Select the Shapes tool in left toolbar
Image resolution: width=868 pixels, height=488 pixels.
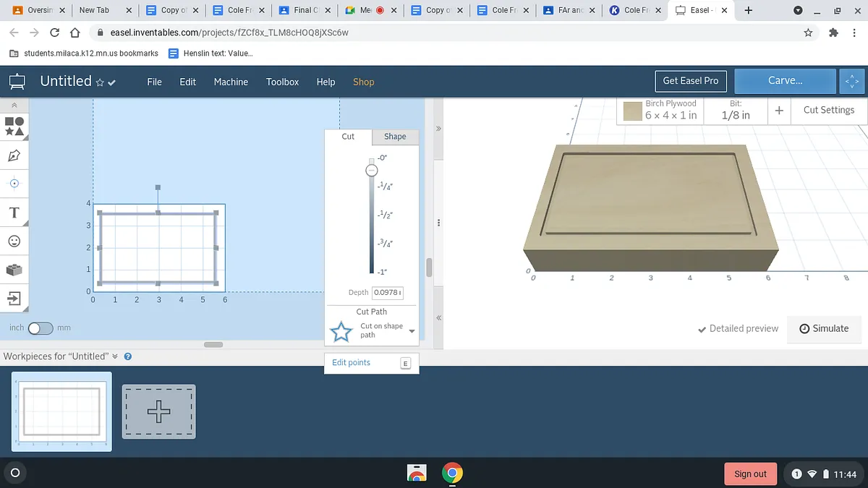pyautogui.click(x=14, y=127)
